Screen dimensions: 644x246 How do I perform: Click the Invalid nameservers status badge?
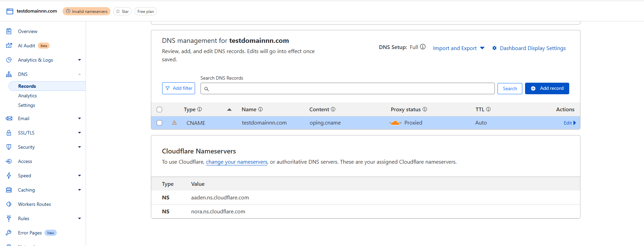point(86,11)
